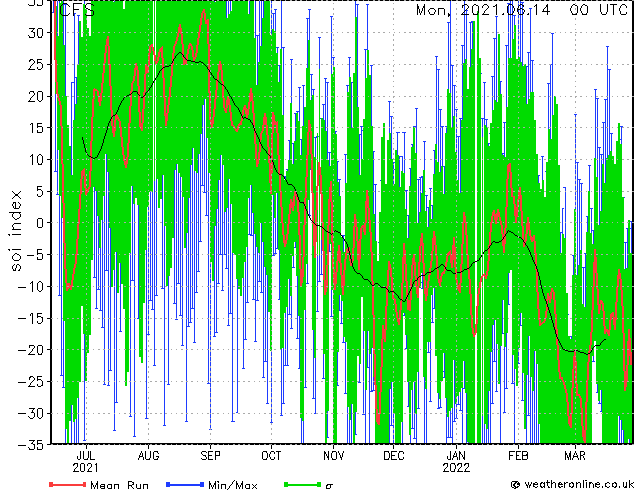Click the 'Mean Run' legend label
This screenshot has height=490, width=634.
[119, 485]
